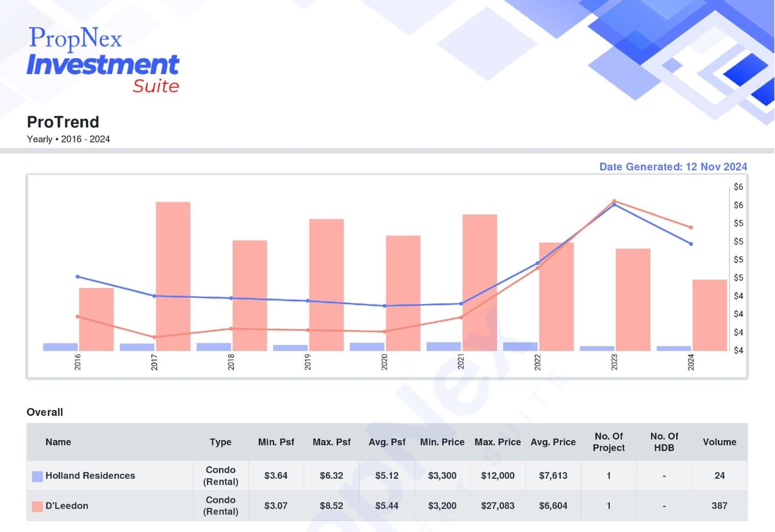
Task: Select the D'Leedon row name
Action: (67, 506)
